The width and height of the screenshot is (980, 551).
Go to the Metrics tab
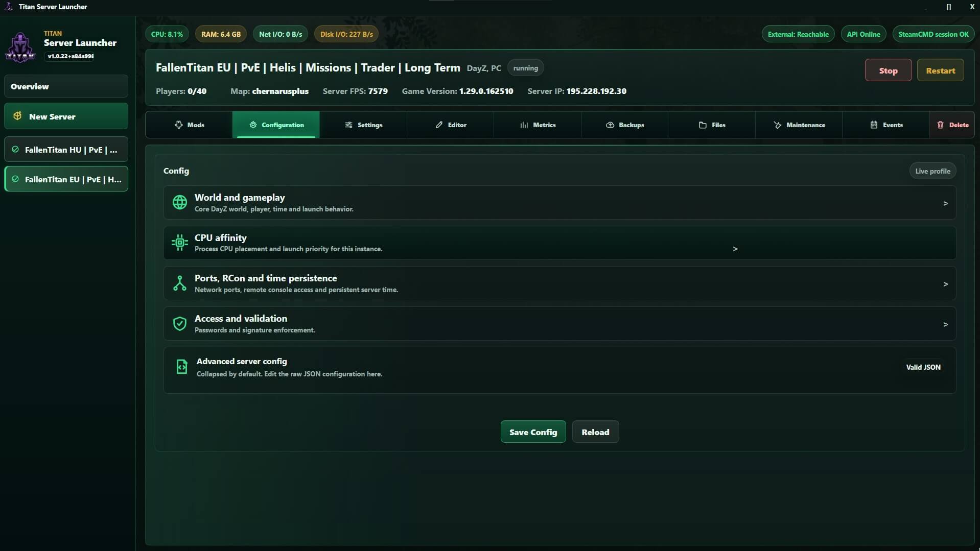[538, 125]
